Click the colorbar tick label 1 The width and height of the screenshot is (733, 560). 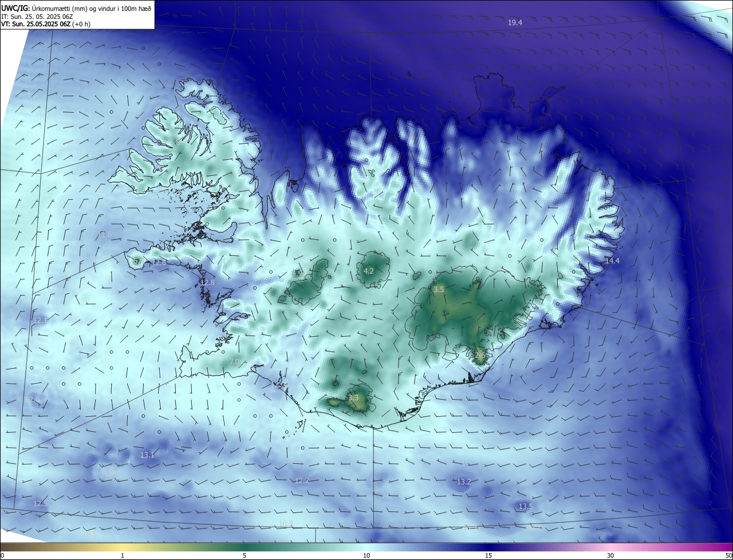pyautogui.click(x=123, y=555)
